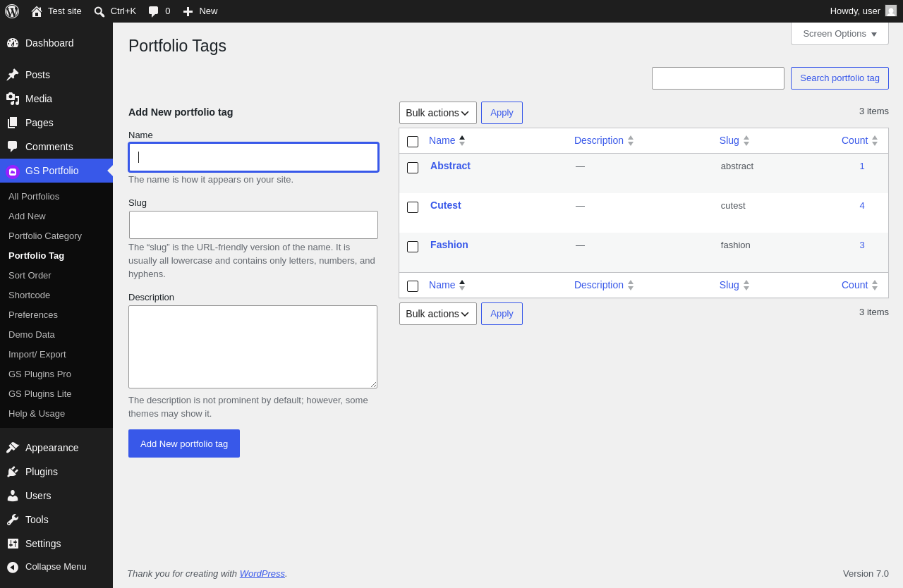Open Portfolio Category submenu item

[45, 235]
